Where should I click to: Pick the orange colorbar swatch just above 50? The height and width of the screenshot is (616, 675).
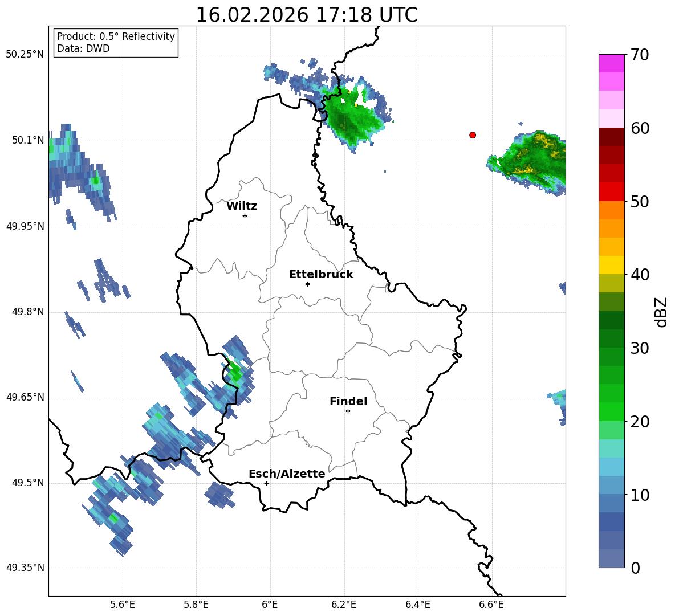click(x=611, y=210)
